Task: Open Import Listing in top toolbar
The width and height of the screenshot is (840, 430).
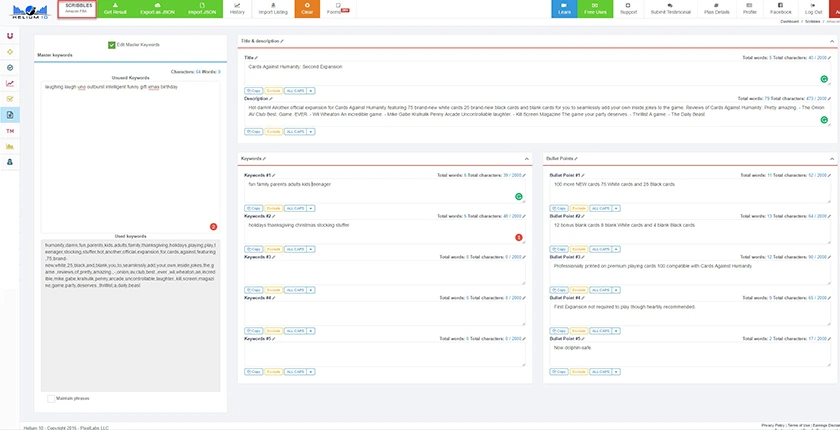Action: pyautogui.click(x=273, y=9)
